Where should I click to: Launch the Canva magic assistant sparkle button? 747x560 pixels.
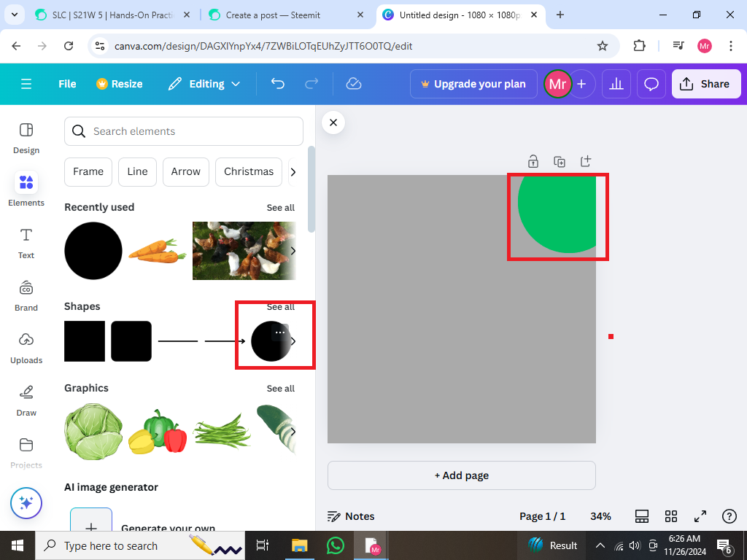pos(26,503)
